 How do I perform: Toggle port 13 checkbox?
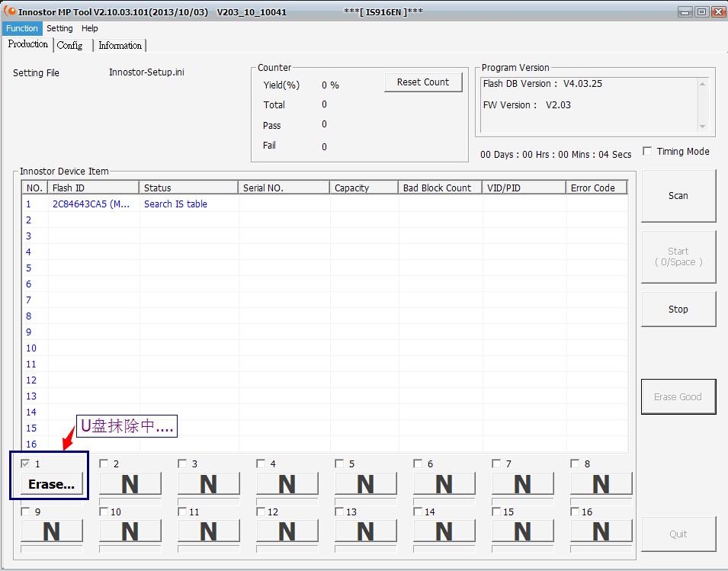tap(339, 511)
